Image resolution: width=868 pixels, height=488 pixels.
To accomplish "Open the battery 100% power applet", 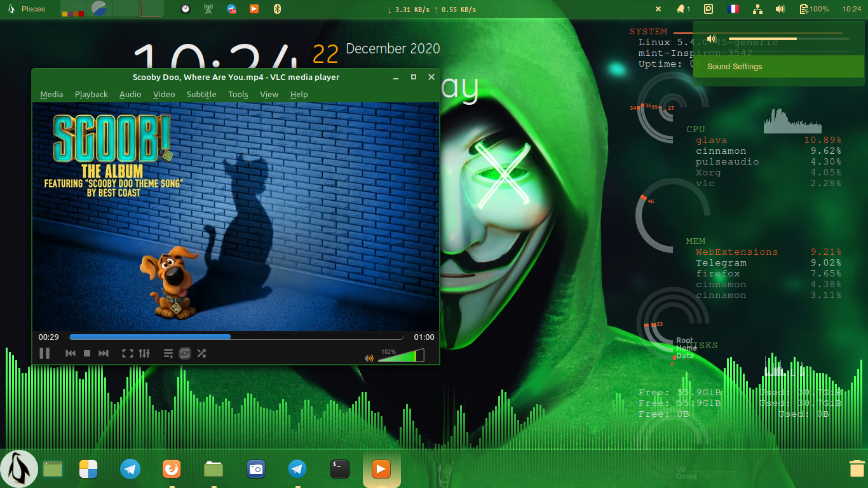I will coord(814,9).
